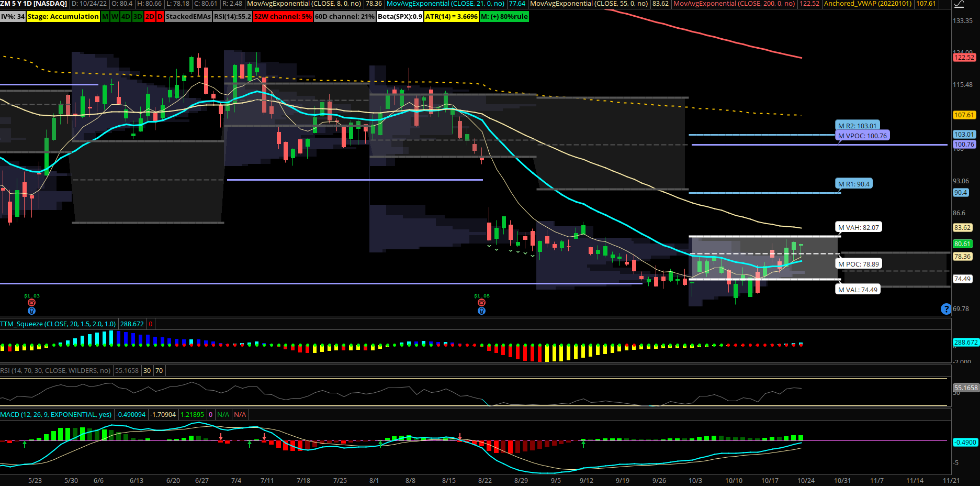Click the MovAvgExponential (CLOSE, 21, 0, no) study label
This screenshot has width=980, height=486.
pyautogui.click(x=445, y=4)
